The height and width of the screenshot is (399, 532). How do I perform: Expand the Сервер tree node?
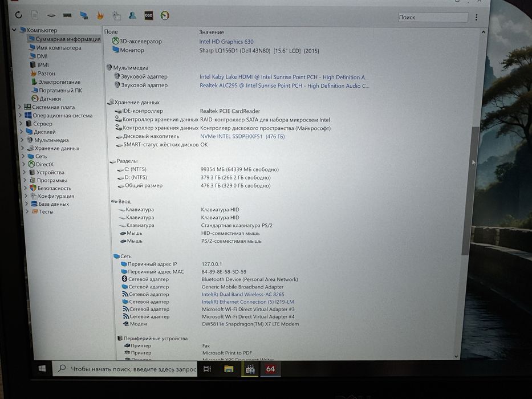click(x=21, y=124)
